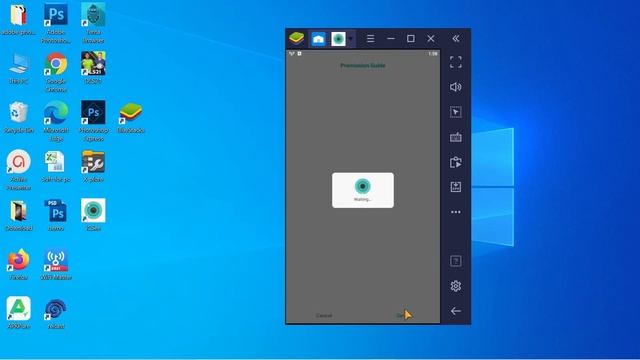Click the Install APK icon in BlueStacks sidebar
Screen dimensions: 640x360
pos(456,187)
